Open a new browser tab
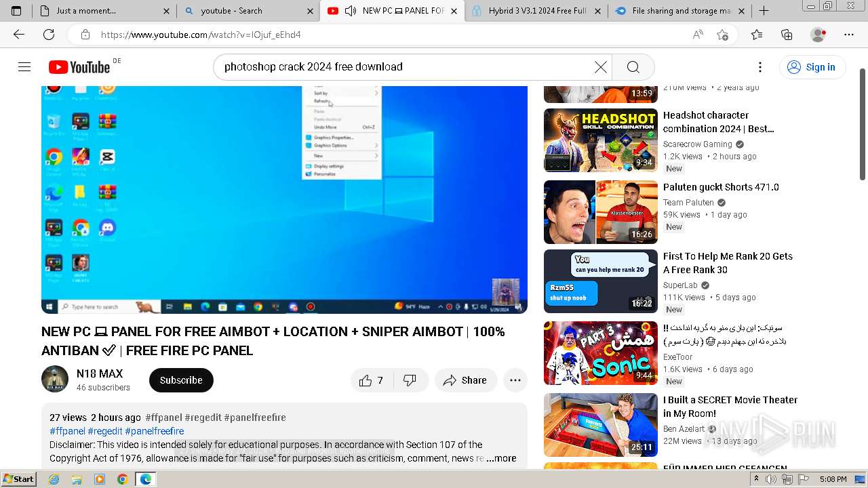 tap(764, 11)
